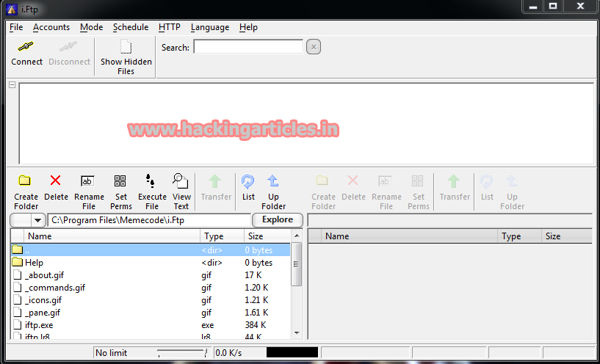Click local list scroll up arrow
Viewport: 600px width, 364px height.
297,235
